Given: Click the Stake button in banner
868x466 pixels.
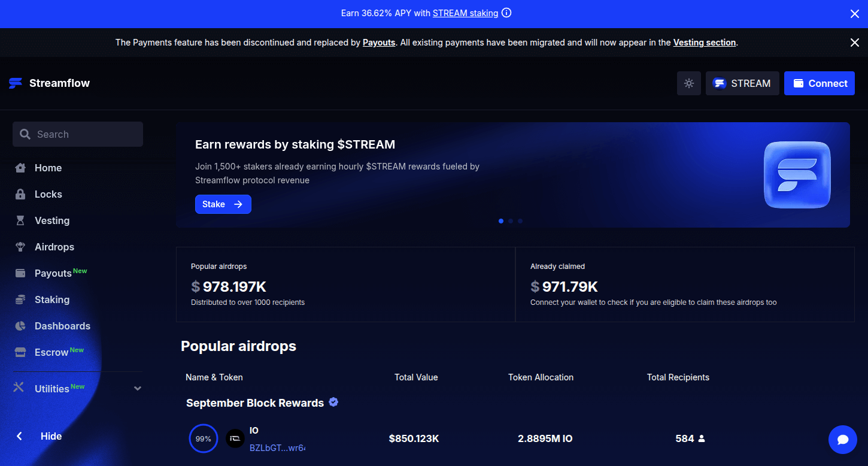Looking at the screenshot, I should click(223, 204).
